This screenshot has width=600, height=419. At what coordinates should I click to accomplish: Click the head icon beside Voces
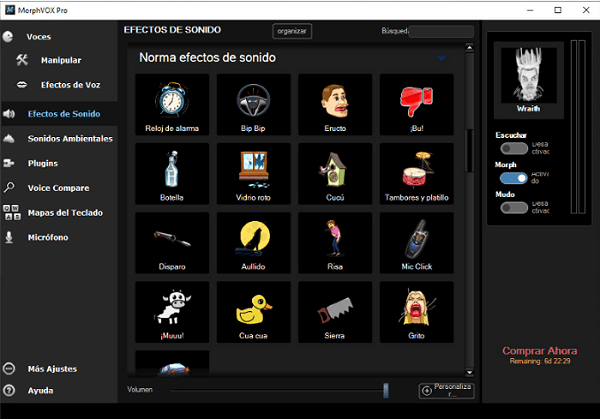pyautogui.click(x=8, y=37)
